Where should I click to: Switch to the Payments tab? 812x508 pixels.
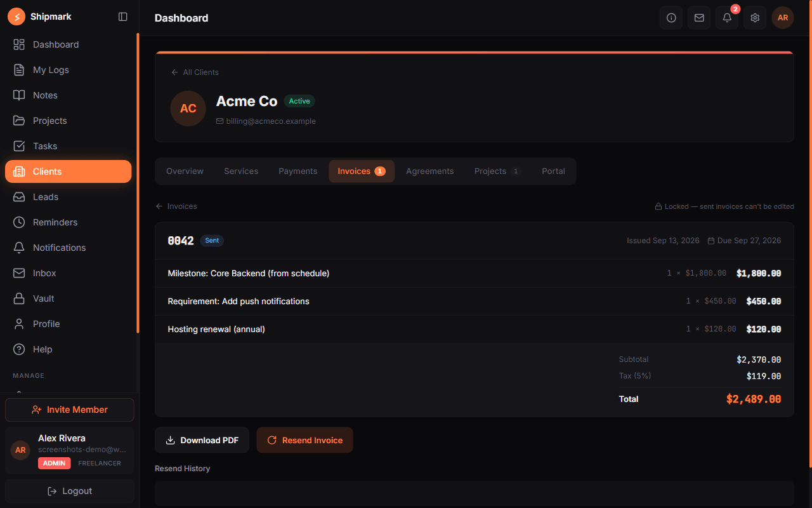click(x=298, y=171)
